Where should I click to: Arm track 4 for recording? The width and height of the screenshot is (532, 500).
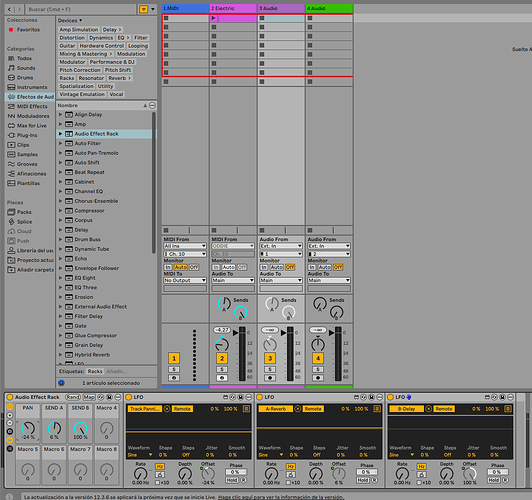tap(318, 378)
